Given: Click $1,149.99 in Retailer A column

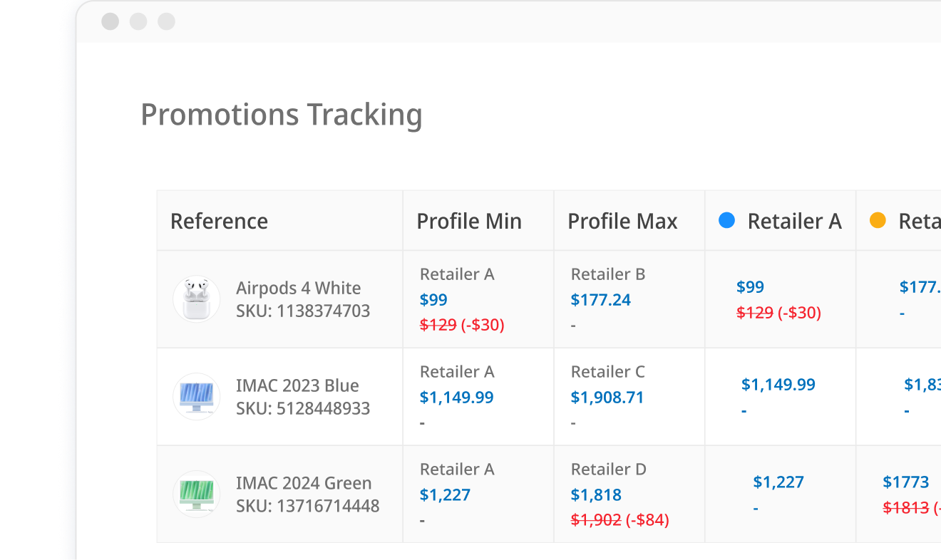Looking at the screenshot, I should pos(778,385).
